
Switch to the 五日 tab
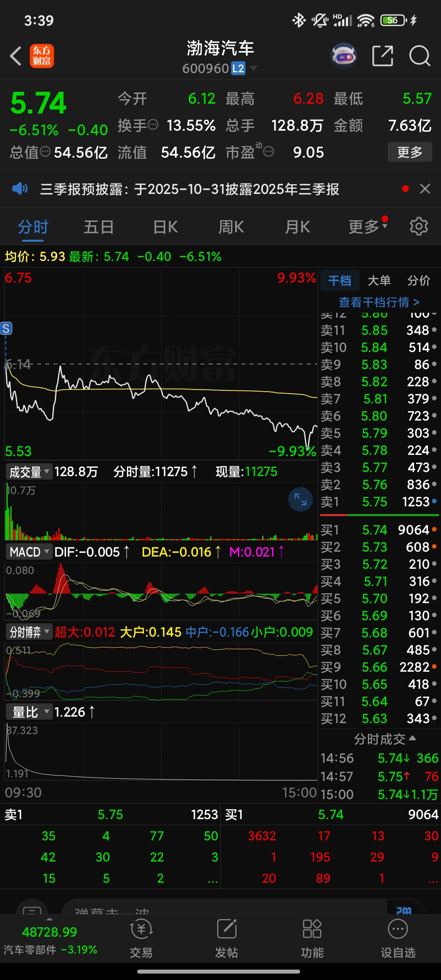[98, 227]
